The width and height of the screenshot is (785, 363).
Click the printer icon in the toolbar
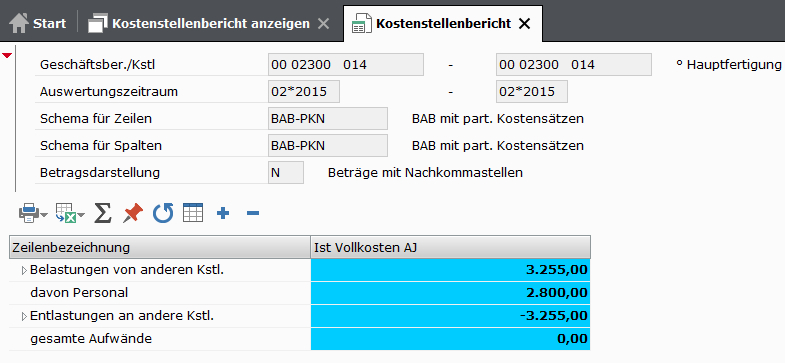pyautogui.click(x=29, y=213)
